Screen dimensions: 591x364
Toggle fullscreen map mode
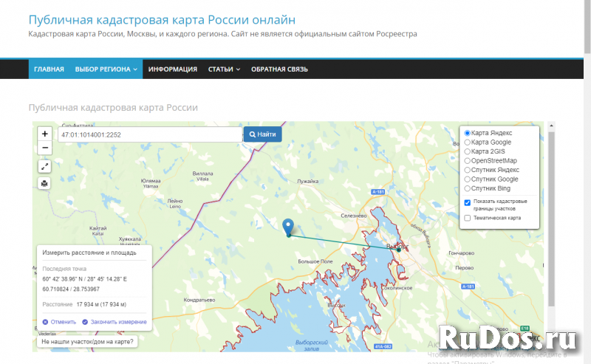coord(44,166)
